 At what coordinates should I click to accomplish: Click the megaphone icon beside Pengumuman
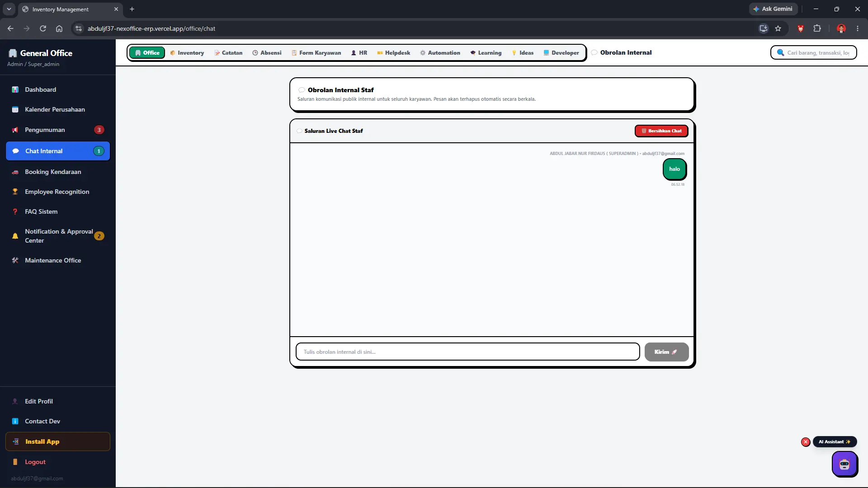click(x=15, y=130)
